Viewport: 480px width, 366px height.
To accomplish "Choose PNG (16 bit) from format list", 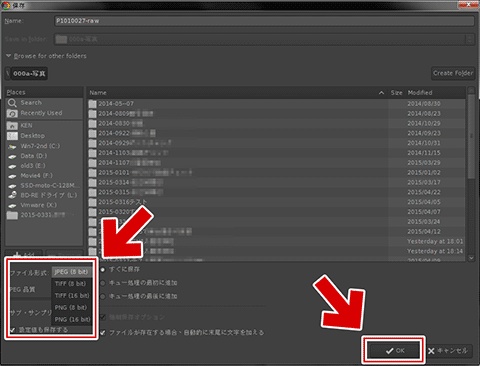I will [72, 320].
